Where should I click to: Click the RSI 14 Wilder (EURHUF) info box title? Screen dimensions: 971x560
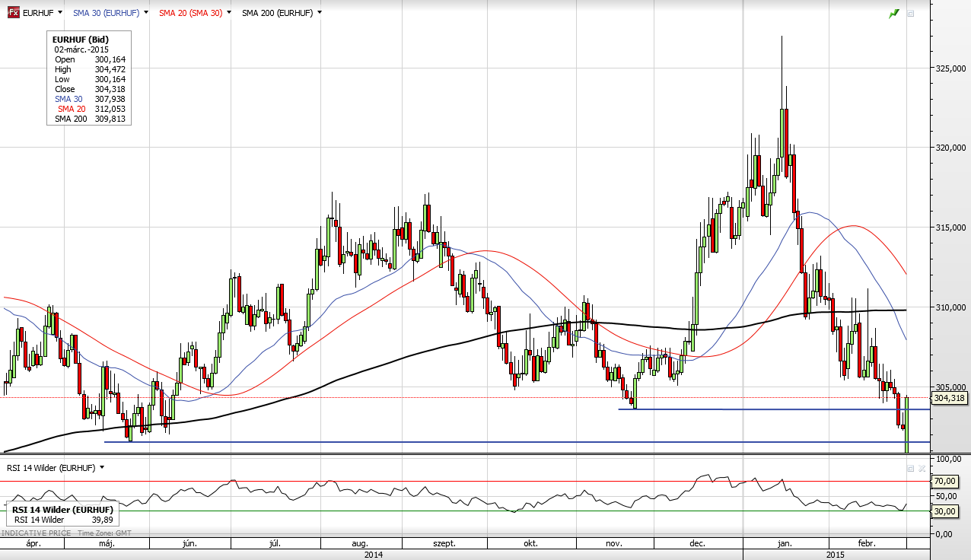click(x=62, y=510)
